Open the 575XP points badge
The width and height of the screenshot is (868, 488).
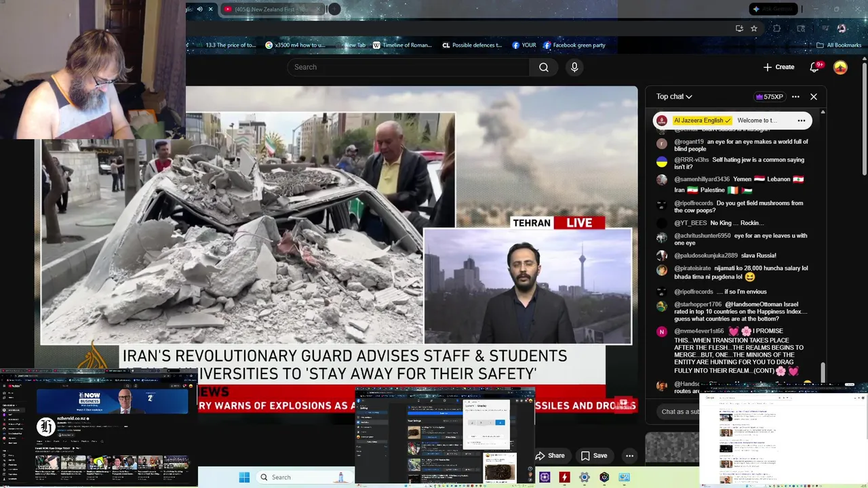tap(769, 97)
